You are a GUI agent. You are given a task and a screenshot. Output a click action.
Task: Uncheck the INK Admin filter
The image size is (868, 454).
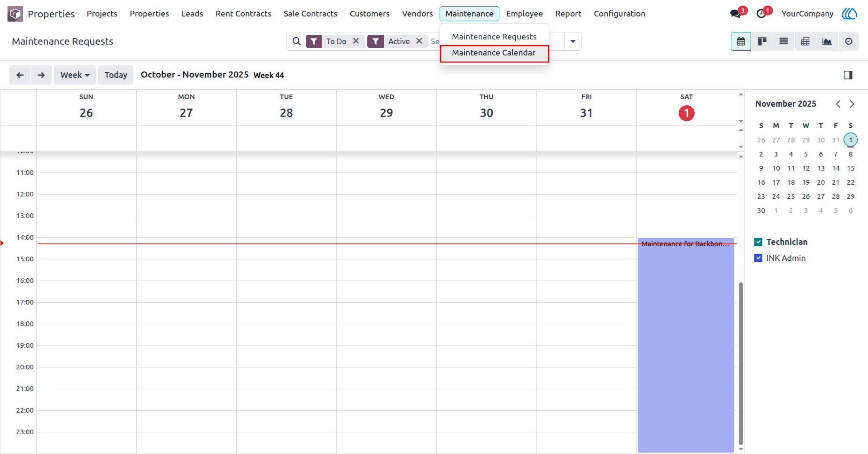[x=759, y=258]
